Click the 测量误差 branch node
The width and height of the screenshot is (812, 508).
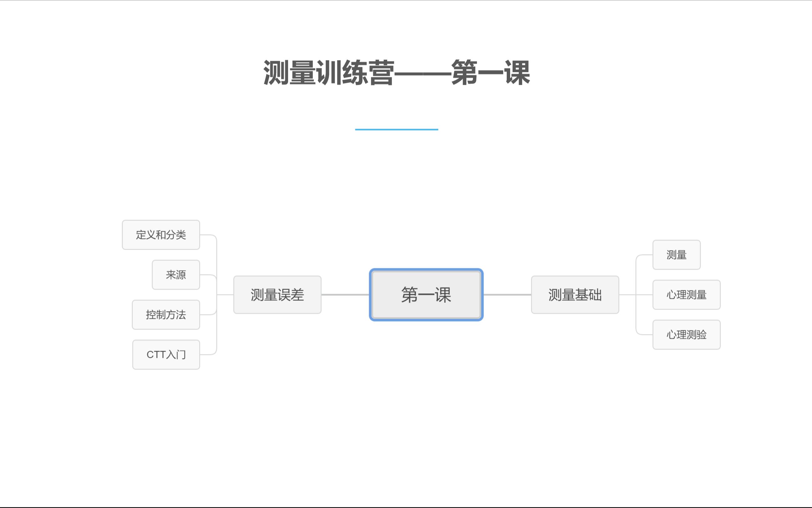[277, 295]
